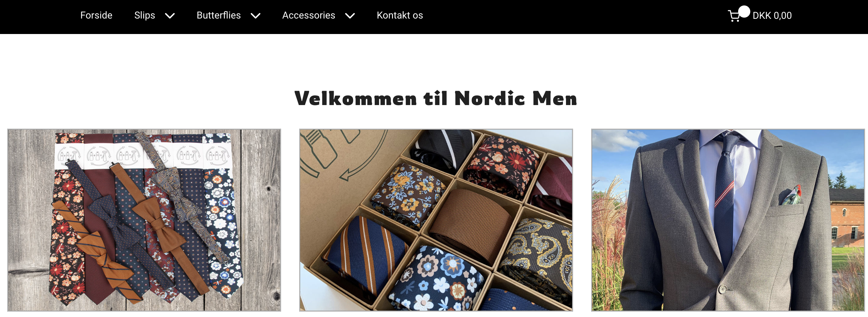Viewport: 868px width, 317px height.
Task: Open the grey suit outfit photo
Action: (728, 220)
